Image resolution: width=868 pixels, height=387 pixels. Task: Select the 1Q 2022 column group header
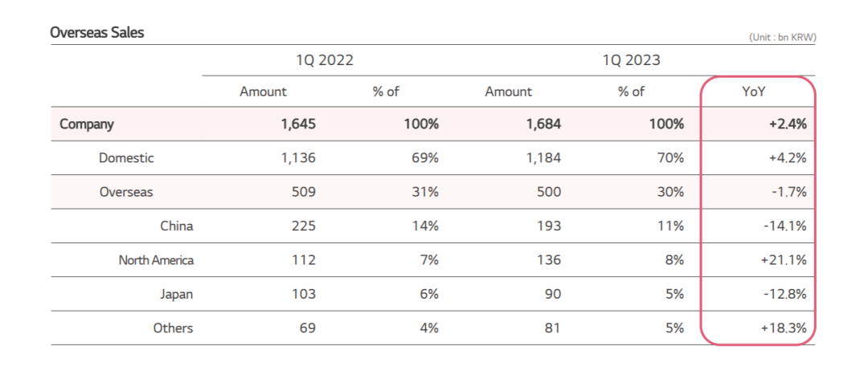(324, 60)
